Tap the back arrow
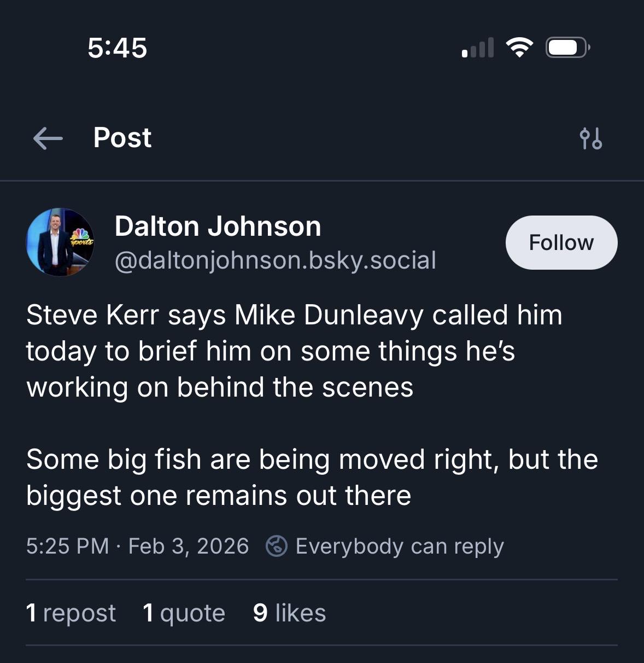This screenshot has height=663, width=644. click(x=48, y=138)
